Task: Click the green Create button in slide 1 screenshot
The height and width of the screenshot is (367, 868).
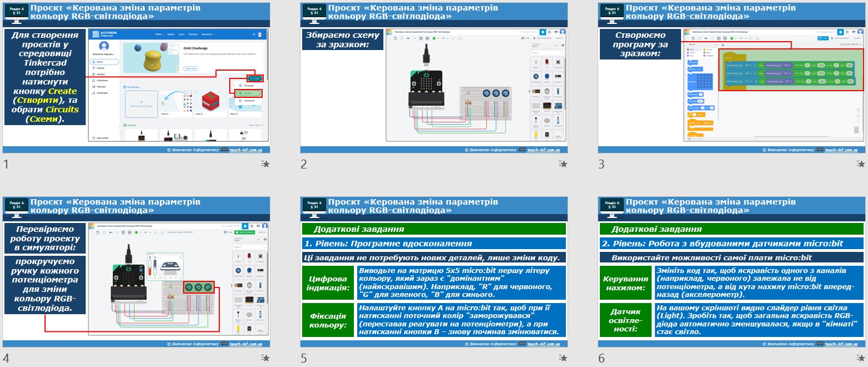Action: [255, 78]
